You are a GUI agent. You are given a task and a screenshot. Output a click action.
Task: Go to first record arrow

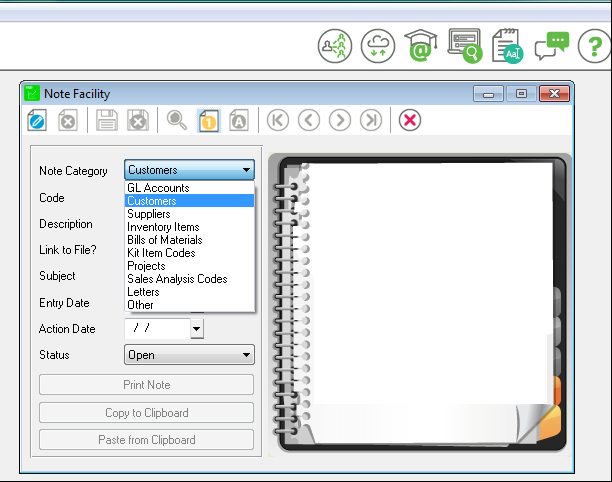(278, 121)
